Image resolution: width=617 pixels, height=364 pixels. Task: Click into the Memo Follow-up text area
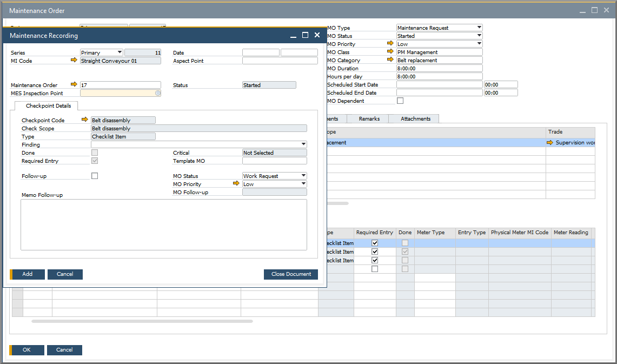pyautogui.click(x=163, y=224)
